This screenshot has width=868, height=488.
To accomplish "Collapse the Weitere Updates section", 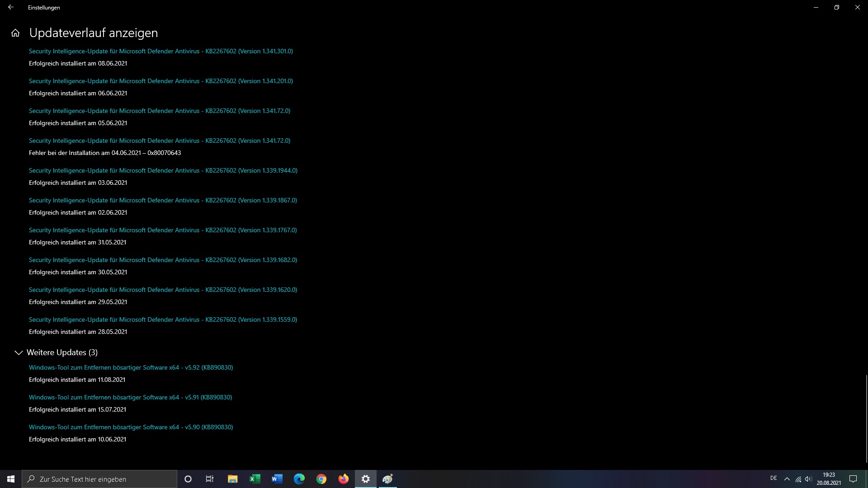I will (x=19, y=352).
